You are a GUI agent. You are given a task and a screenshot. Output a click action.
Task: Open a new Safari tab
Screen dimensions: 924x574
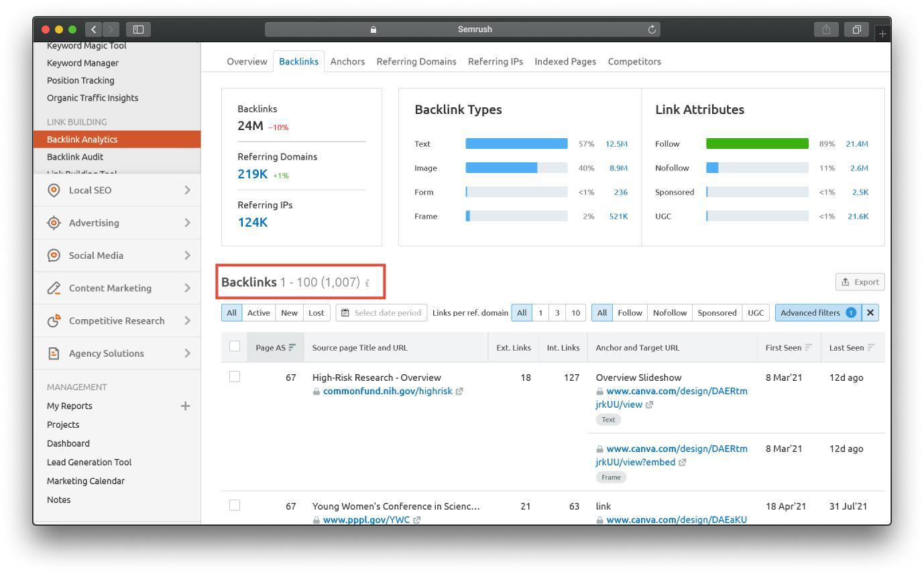click(x=883, y=34)
